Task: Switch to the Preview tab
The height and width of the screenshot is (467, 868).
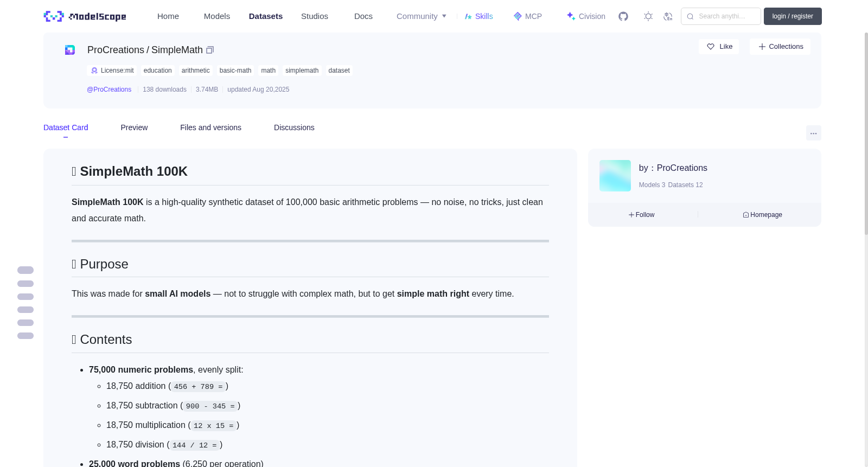Action: pos(134,127)
